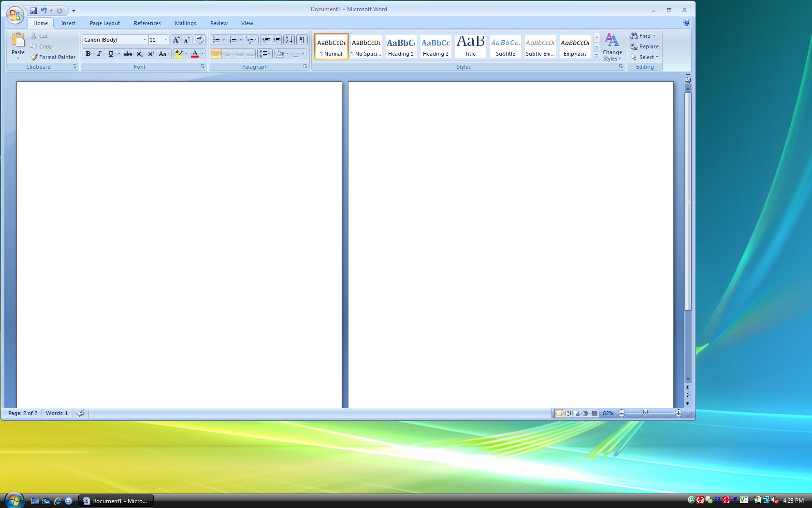Click Select Browse Object button
812x508 pixels.
click(688, 395)
